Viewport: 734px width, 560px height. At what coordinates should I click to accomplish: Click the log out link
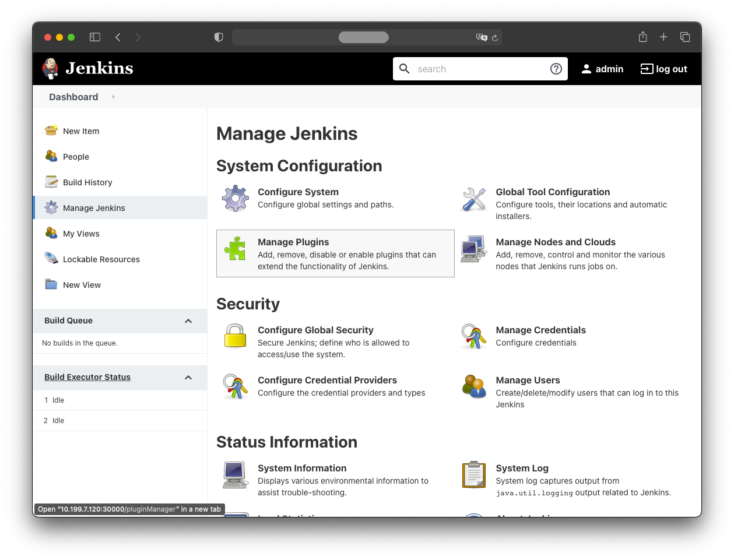point(664,69)
